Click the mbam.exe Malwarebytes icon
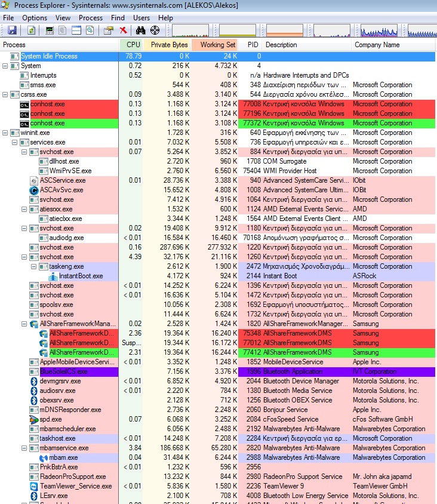 44,457
